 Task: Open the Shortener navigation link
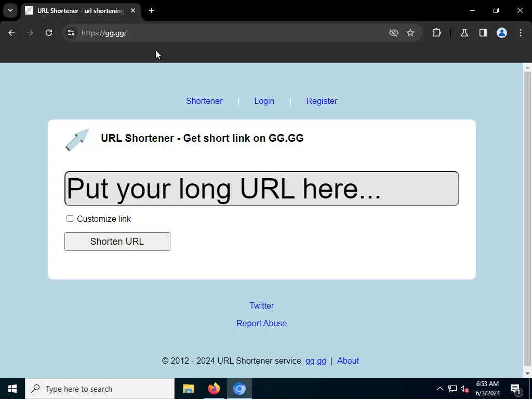204,101
